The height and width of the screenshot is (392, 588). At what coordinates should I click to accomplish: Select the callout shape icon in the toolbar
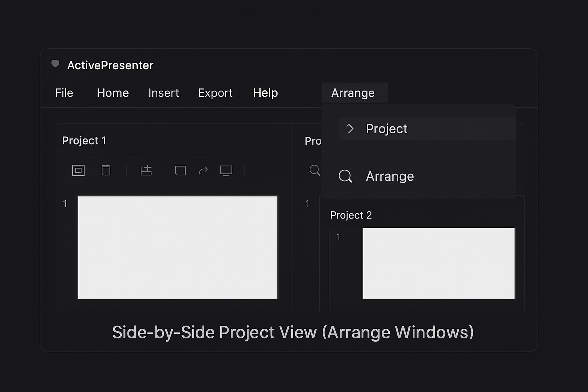180,170
